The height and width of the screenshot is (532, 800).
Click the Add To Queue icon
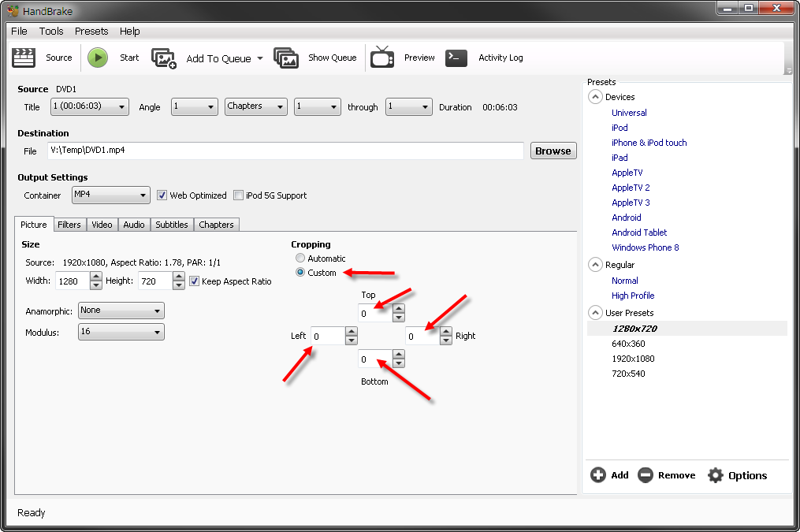point(164,58)
